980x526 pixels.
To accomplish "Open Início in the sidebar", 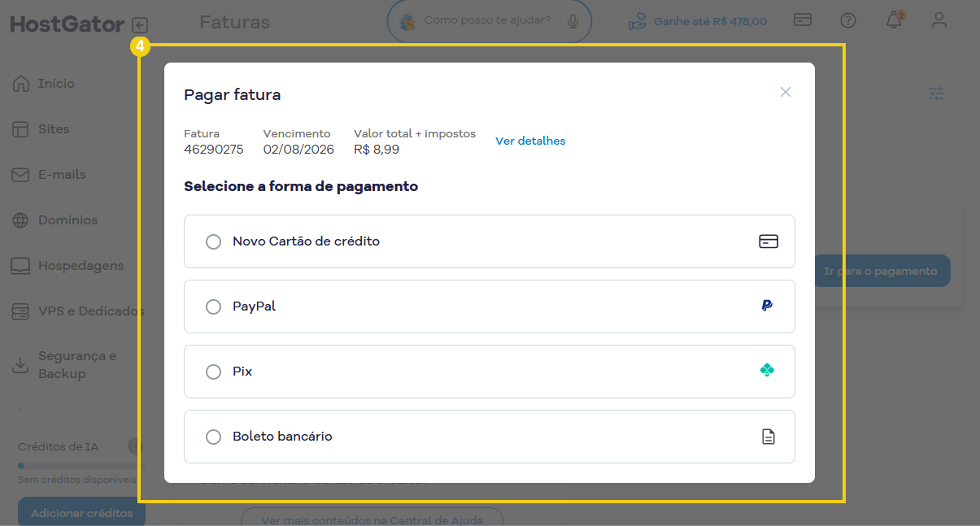I will pyautogui.click(x=56, y=84).
